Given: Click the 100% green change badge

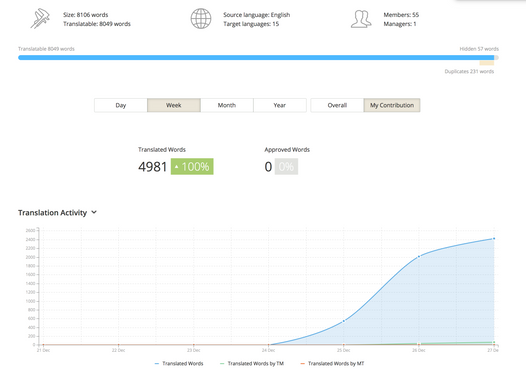Looking at the screenshot, I should click(x=192, y=167).
